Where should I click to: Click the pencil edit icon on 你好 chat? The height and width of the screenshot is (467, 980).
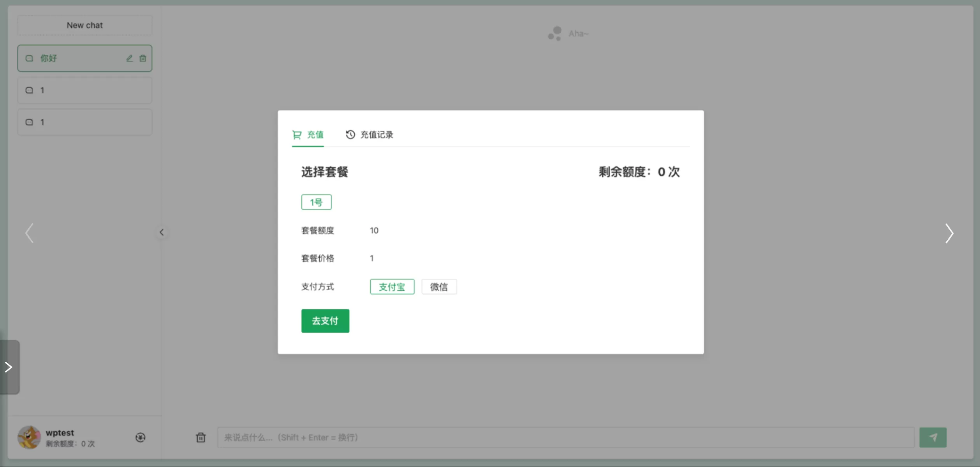(129, 58)
